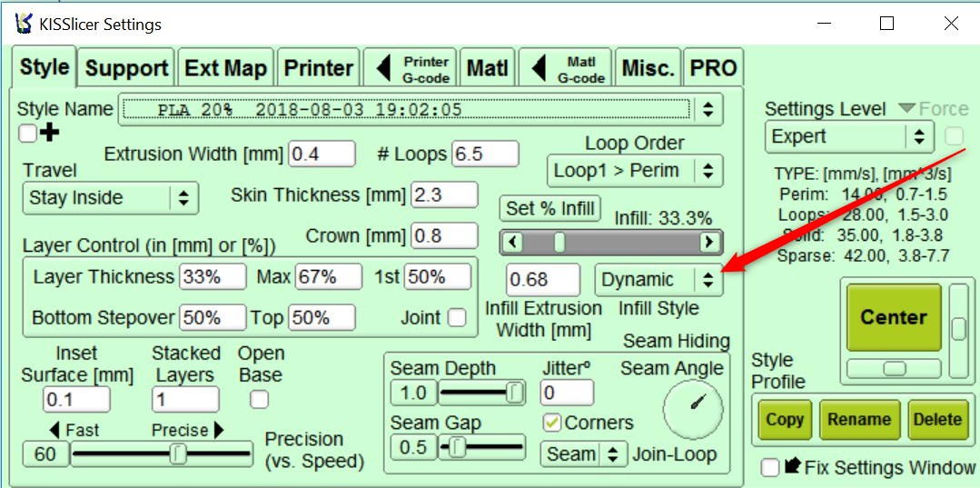
Task: Click the Fast left-arrow label
Action: [x=74, y=430]
